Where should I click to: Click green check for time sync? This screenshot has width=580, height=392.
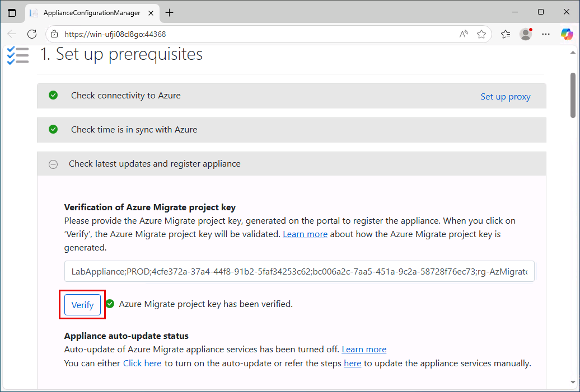53,129
